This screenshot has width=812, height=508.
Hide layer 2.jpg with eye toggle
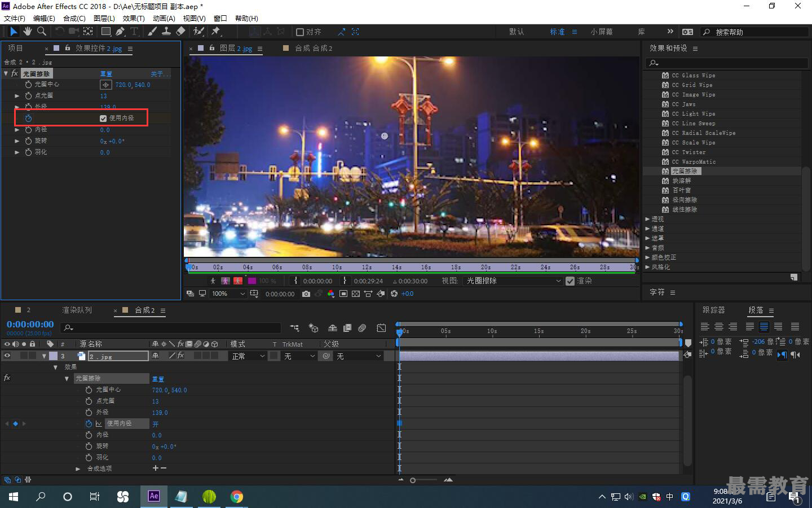coord(7,356)
